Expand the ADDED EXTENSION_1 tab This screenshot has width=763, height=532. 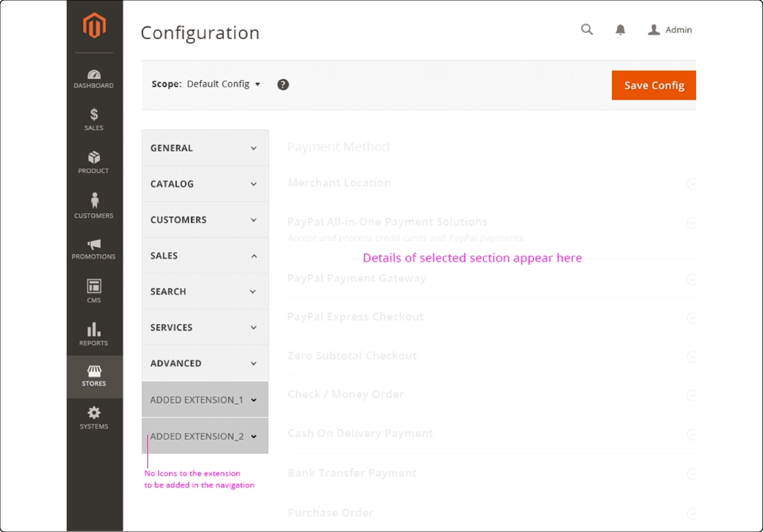click(205, 399)
